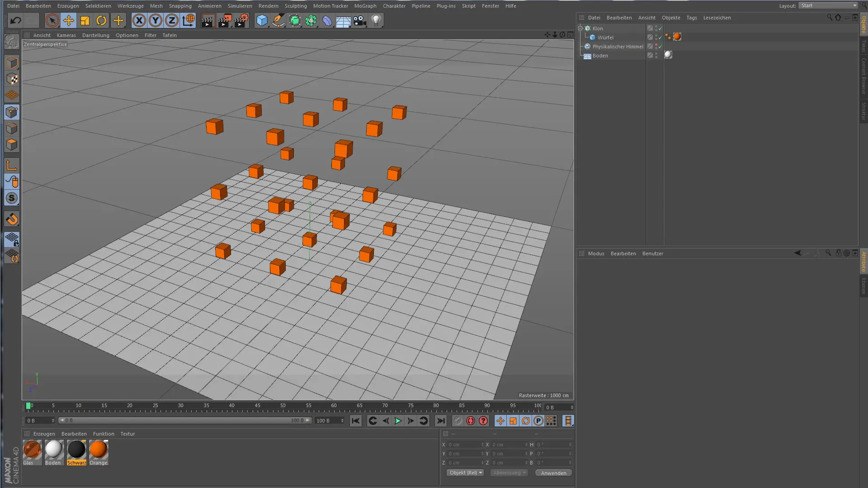Toggle Enable Snap magnet icon
Viewport: 868px width, 488px height.
coord(12,219)
